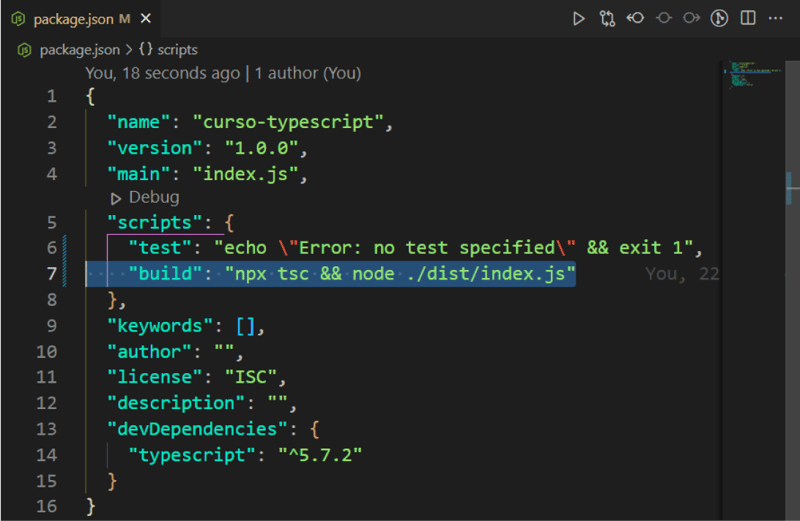Click the "1.0.0" version value

point(261,148)
